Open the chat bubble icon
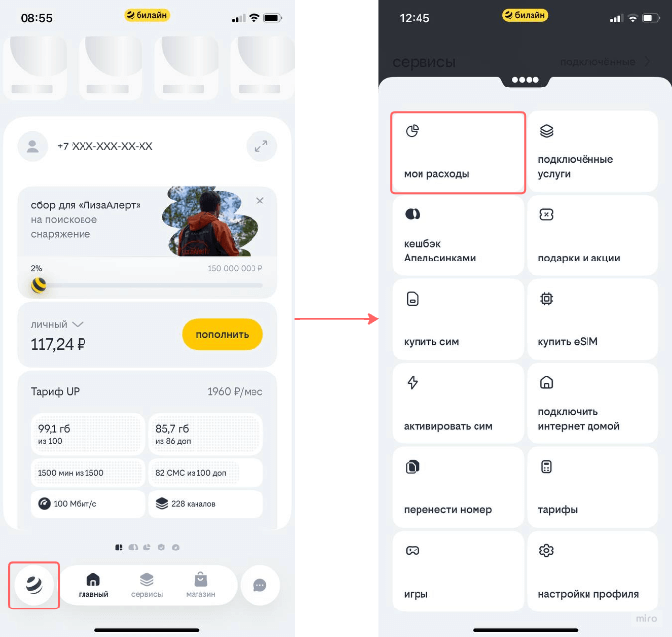The height and width of the screenshot is (637, 672). point(260,585)
